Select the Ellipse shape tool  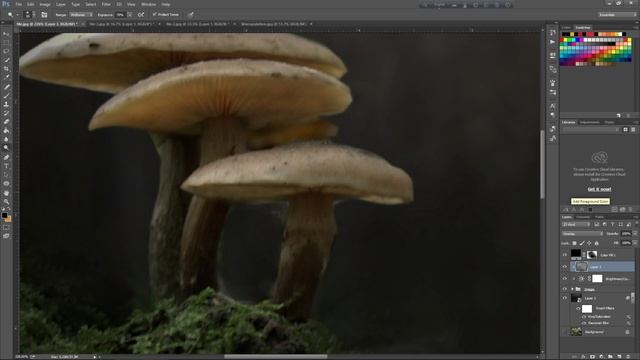point(6,184)
